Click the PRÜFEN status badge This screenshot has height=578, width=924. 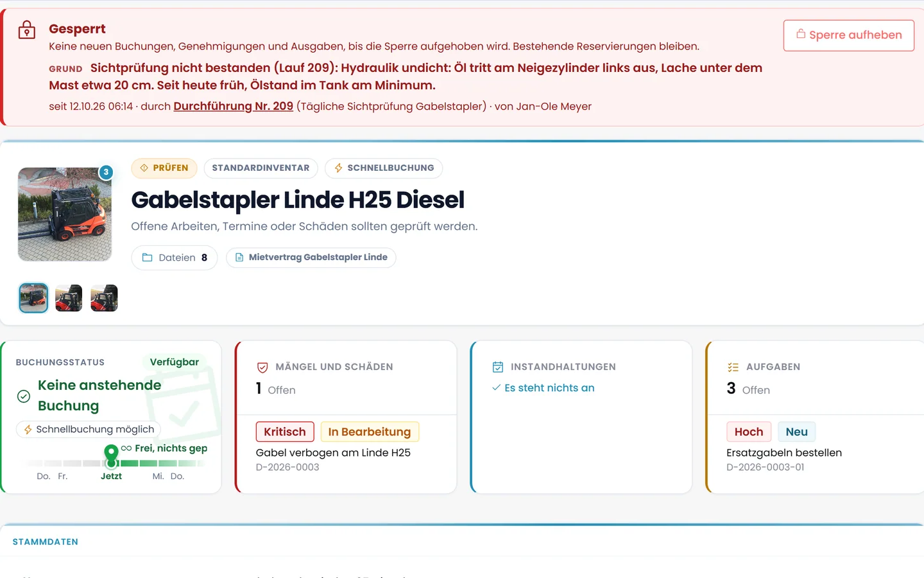pyautogui.click(x=164, y=168)
